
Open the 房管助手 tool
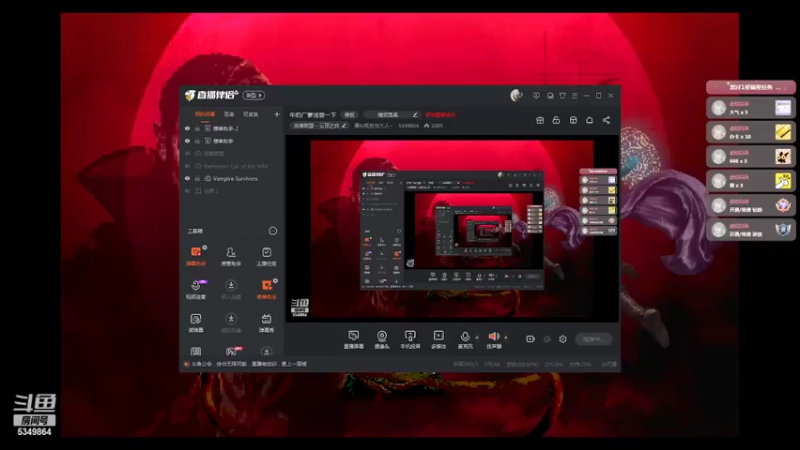click(x=231, y=256)
